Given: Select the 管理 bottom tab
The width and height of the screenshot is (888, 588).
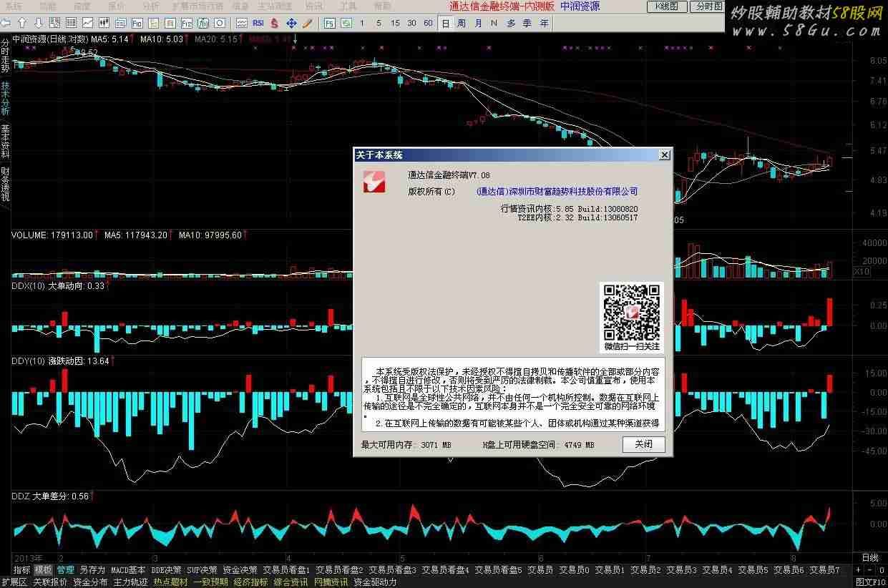Looking at the screenshot, I should [66, 570].
